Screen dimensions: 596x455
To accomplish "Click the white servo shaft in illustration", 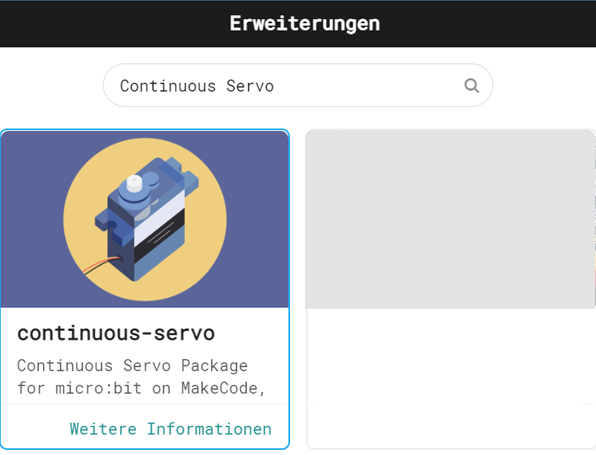I will (134, 183).
